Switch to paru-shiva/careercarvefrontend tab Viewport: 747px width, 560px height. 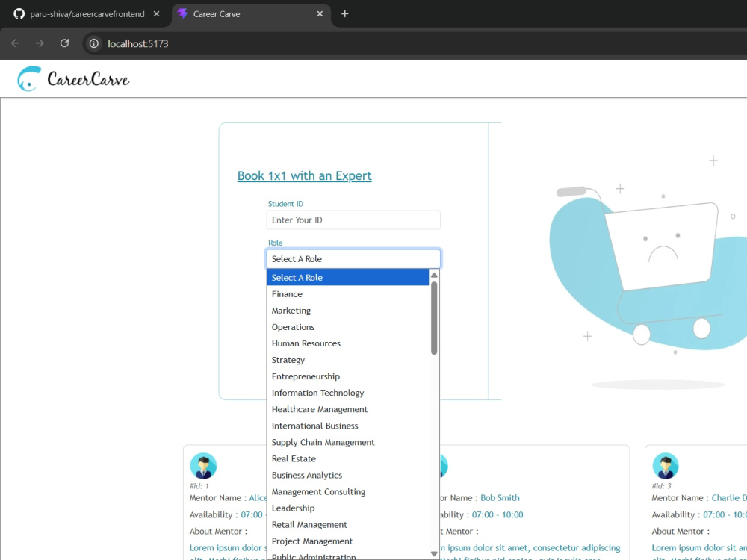[87, 13]
